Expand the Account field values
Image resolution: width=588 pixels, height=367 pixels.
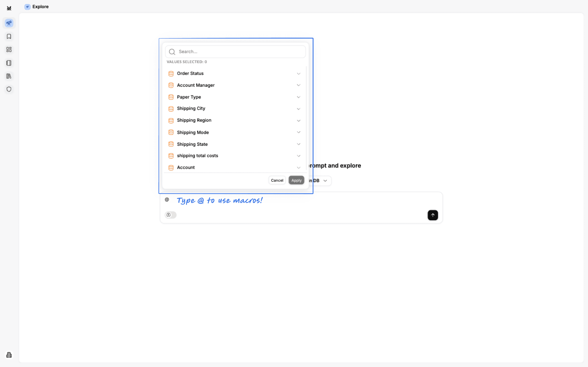click(x=299, y=167)
